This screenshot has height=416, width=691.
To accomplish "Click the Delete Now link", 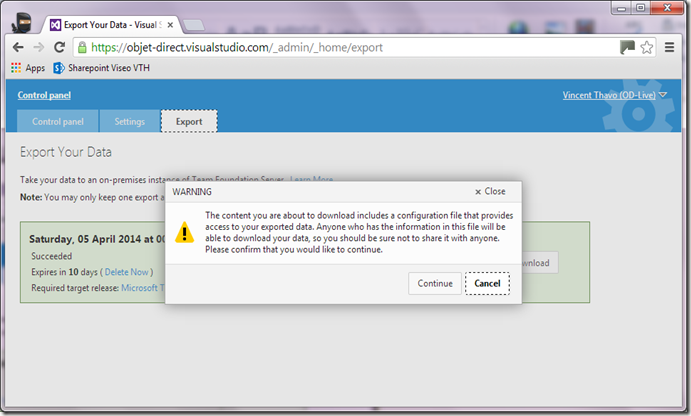I will (126, 272).
